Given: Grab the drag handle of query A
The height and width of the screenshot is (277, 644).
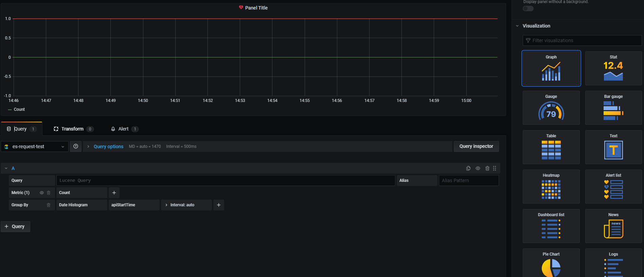Looking at the screenshot, I should coord(495,168).
